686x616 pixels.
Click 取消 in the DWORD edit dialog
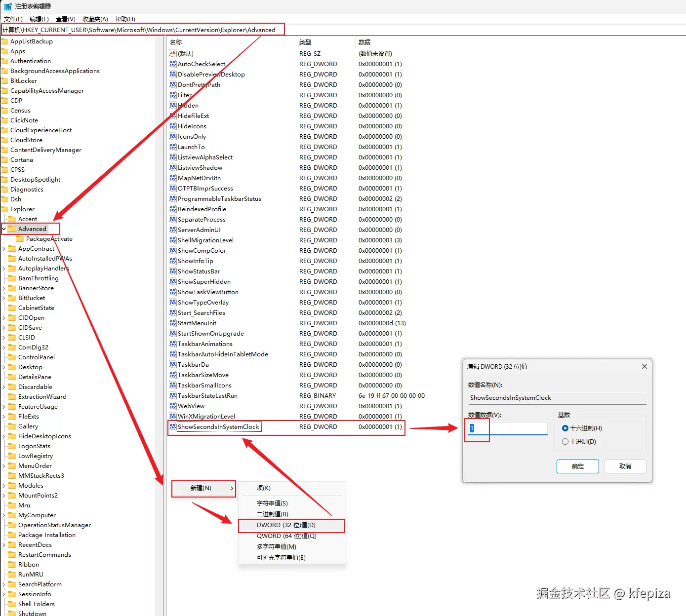point(625,466)
